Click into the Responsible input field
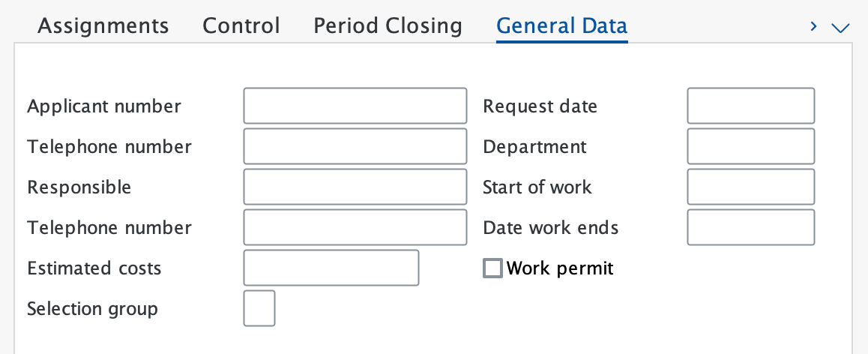The height and width of the screenshot is (354, 868). click(355, 187)
